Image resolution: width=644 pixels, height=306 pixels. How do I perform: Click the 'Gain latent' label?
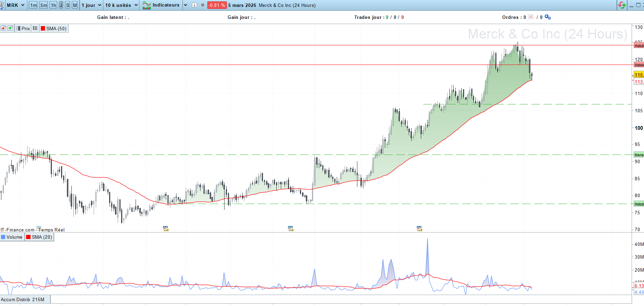coord(112,17)
